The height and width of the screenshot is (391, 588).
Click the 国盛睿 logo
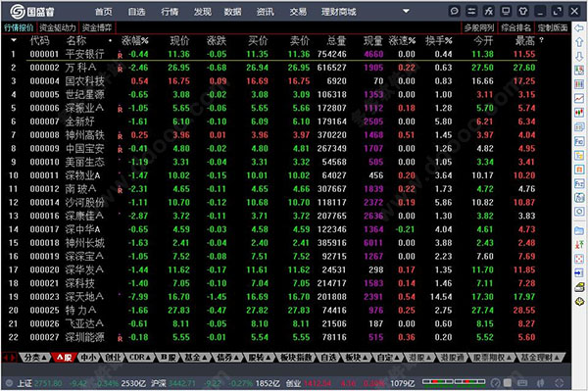click(32, 12)
